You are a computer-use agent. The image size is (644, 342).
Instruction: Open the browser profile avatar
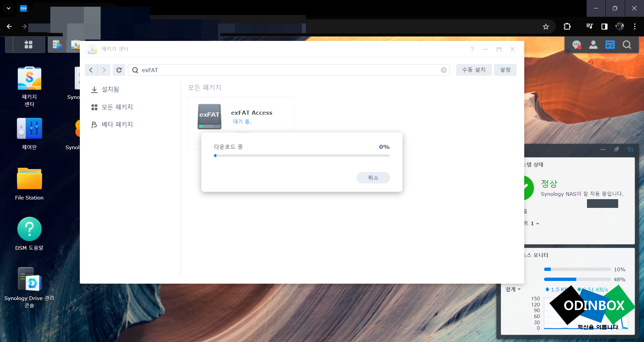[620, 26]
